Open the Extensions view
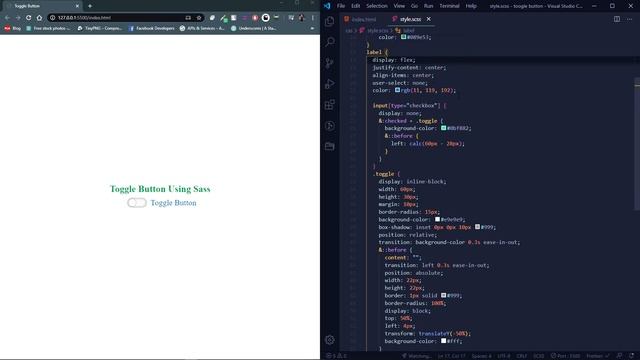Screen dimensions: 640x360 (x=330, y=104)
